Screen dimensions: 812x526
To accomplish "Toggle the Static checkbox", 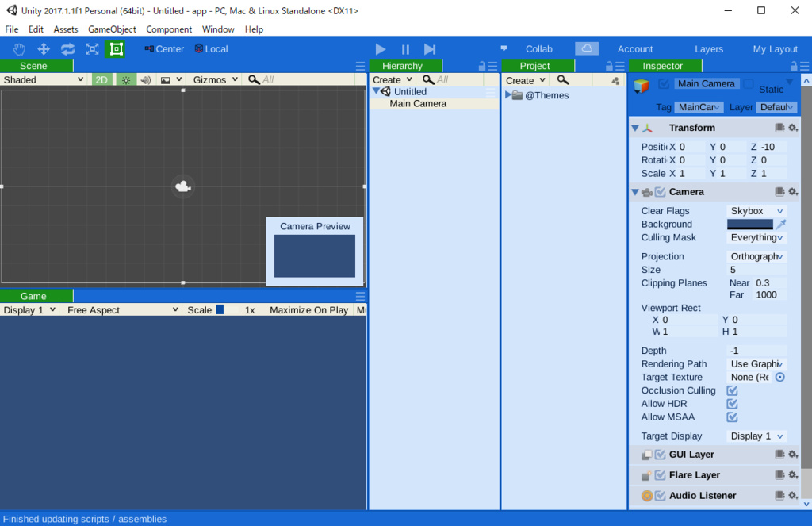I will tap(749, 84).
